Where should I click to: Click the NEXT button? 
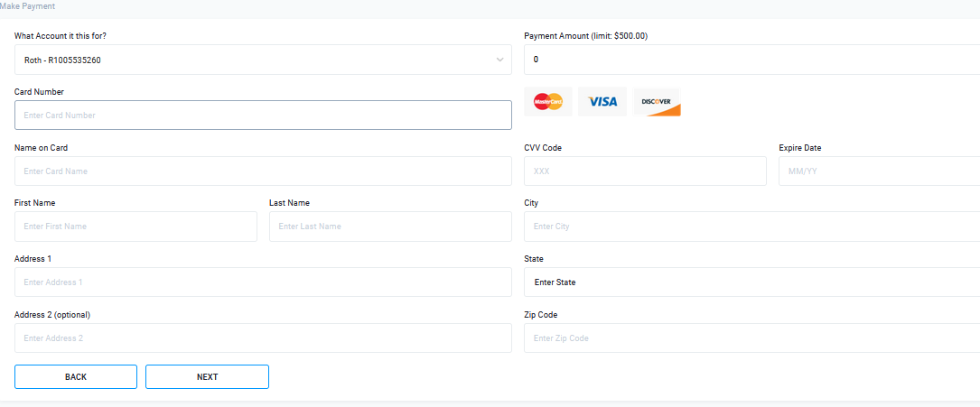point(208,377)
